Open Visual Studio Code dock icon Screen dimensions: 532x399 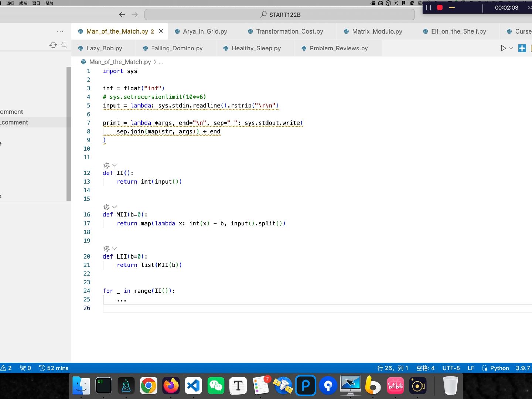point(194,386)
